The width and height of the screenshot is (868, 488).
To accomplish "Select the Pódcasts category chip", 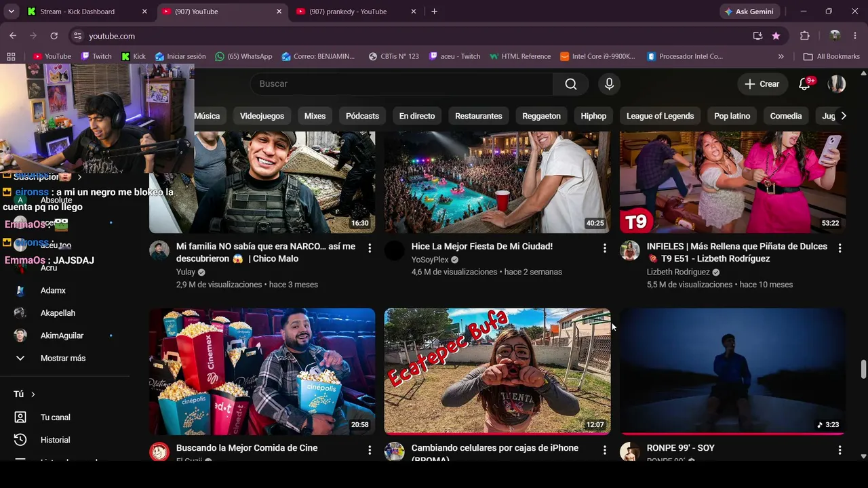I will coord(363,116).
